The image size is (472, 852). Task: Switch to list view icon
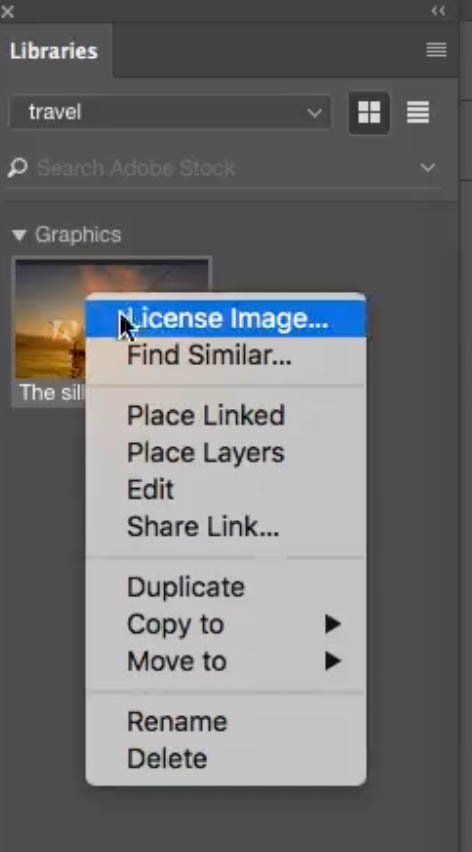(418, 112)
